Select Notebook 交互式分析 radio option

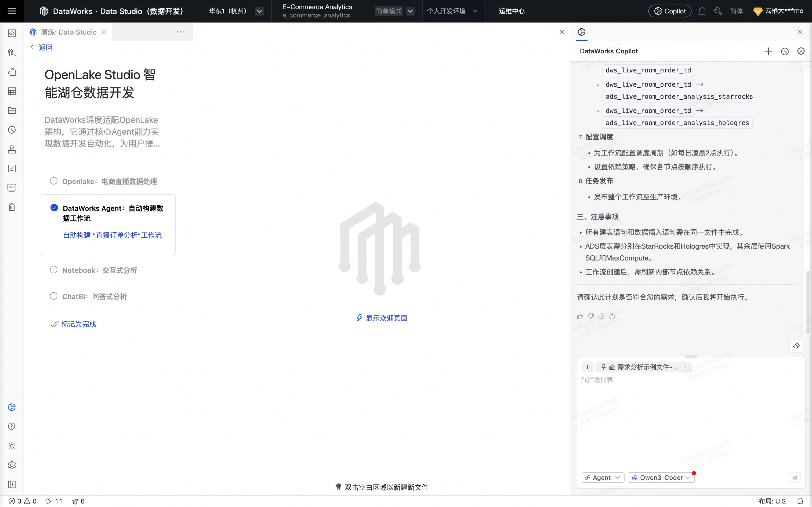[x=54, y=270]
